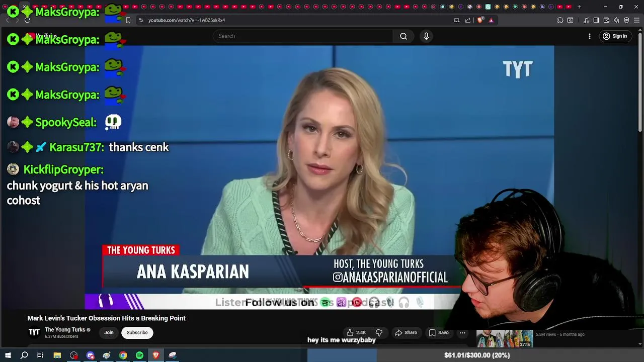This screenshot has height=362, width=644.
Task: Open File Explorer from the taskbar
Action: (x=57, y=355)
